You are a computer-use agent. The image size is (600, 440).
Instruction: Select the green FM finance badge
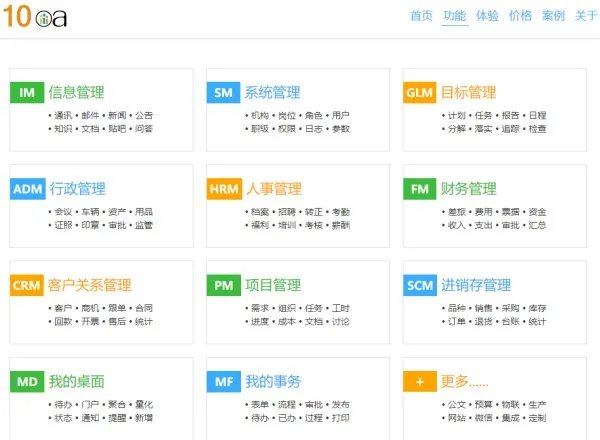(419, 189)
